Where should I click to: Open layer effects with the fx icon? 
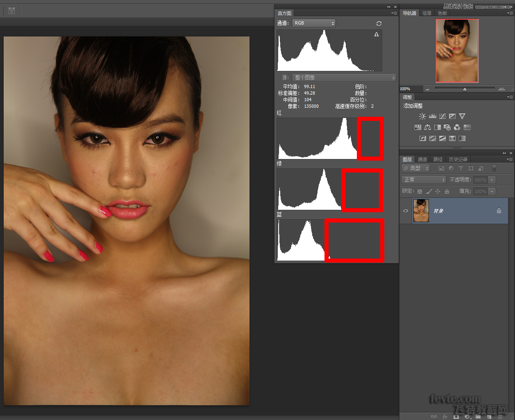445,417
